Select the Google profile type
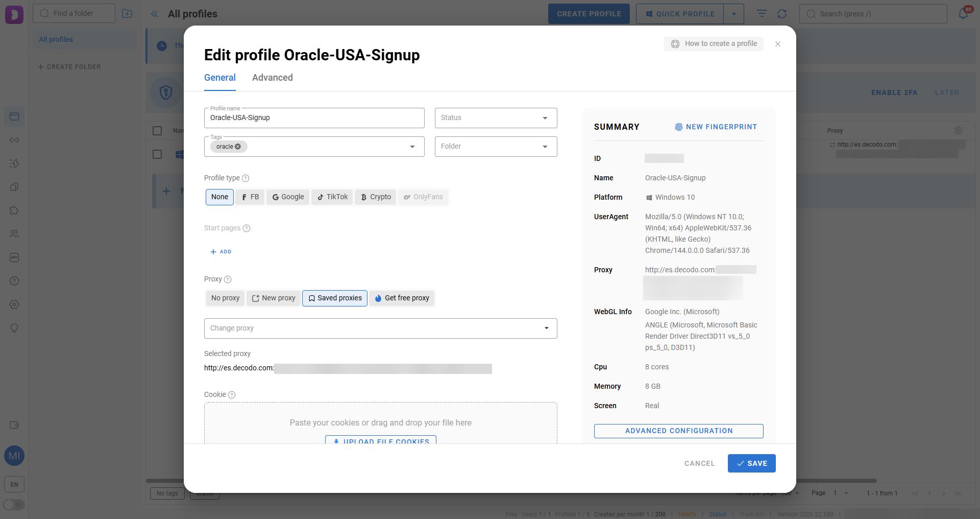The width and height of the screenshot is (980, 519). pos(288,197)
